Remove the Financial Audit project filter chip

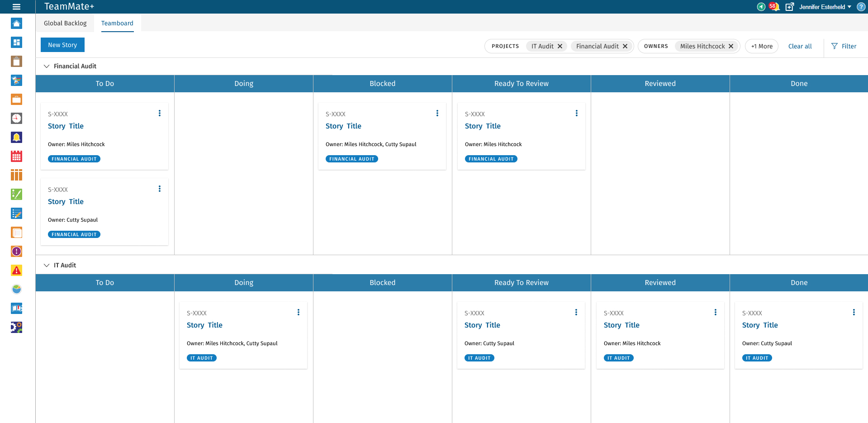point(625,46)
